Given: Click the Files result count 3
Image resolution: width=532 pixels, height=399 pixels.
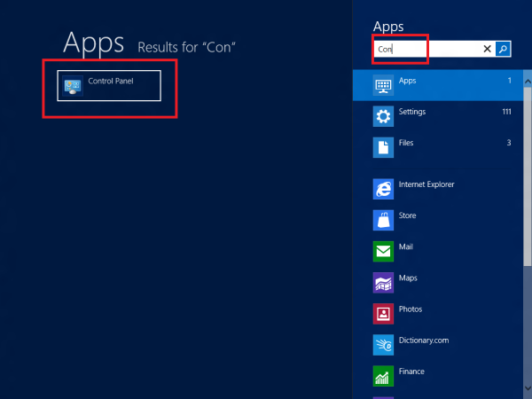Looking at the screenshot, I should click(509, 143).
